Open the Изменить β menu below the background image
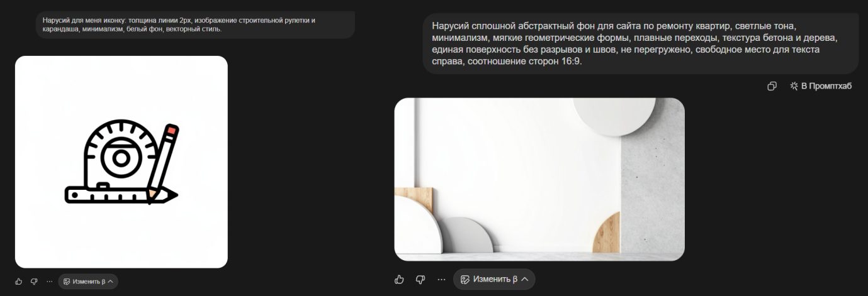 click(494, 279)
